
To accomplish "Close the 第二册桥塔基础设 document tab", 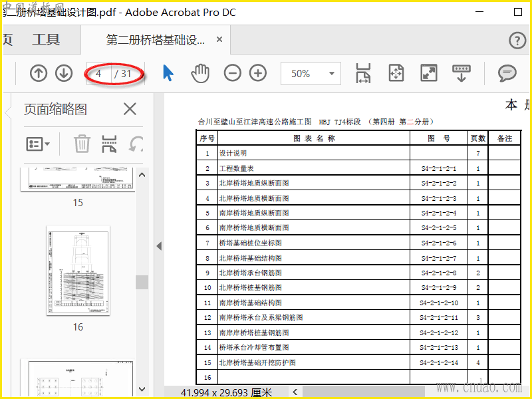I will pyautogui.click(x=219, y=39).
